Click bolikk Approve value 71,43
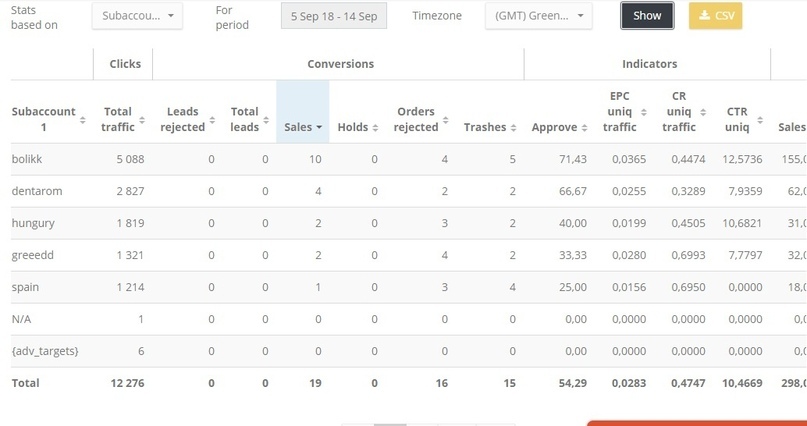 [573, 159]
